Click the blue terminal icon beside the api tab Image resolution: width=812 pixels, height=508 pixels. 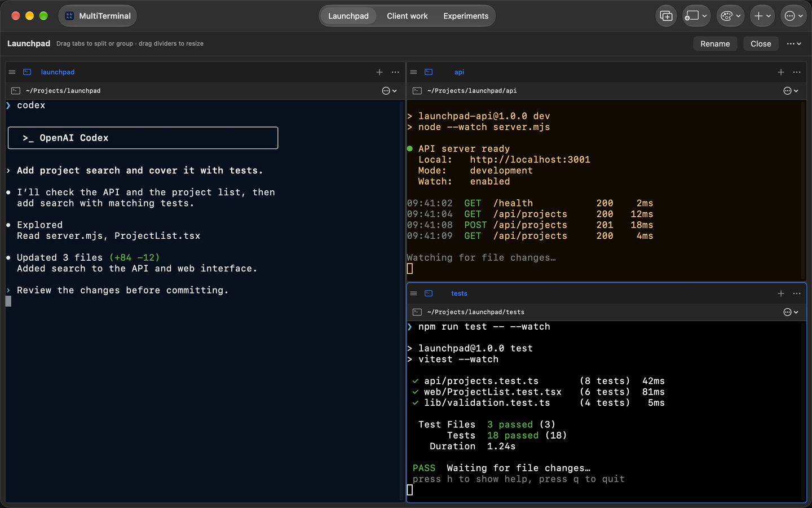click(429, 72)
